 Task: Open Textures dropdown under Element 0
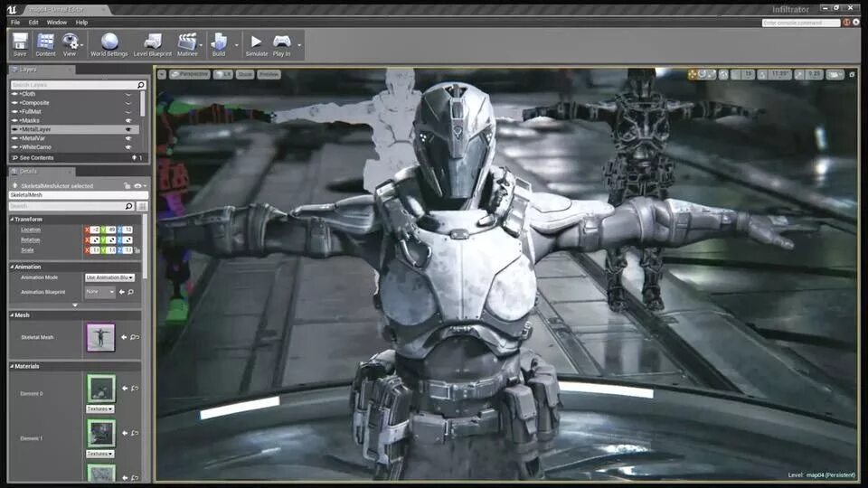click(100, 408)
